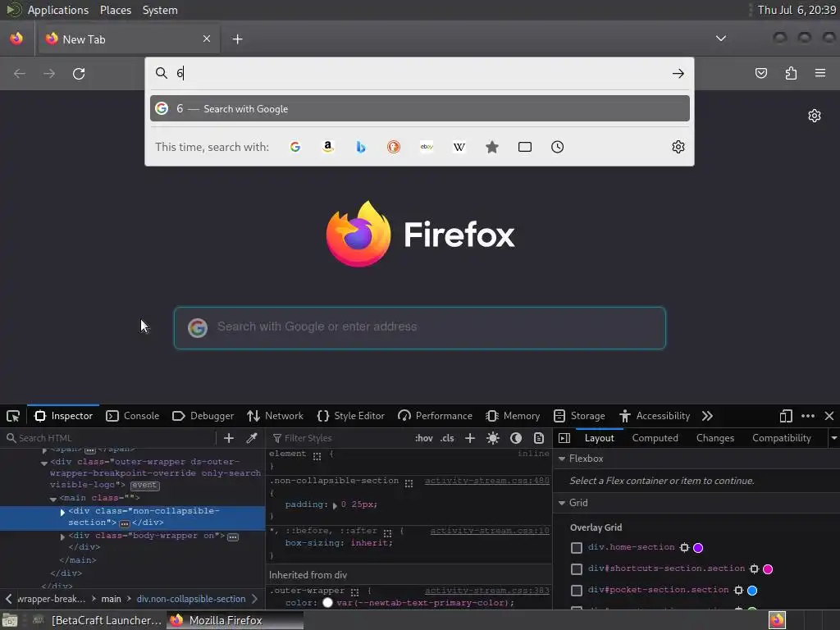Open the Extensions puzzle icon
This screenshot has width=840, height=630.
pyautogui.click(x=791, y=73)
